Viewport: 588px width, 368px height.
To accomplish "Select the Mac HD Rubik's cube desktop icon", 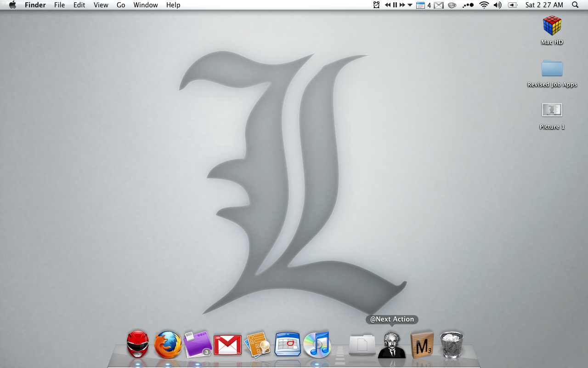I will click(552, 26).
